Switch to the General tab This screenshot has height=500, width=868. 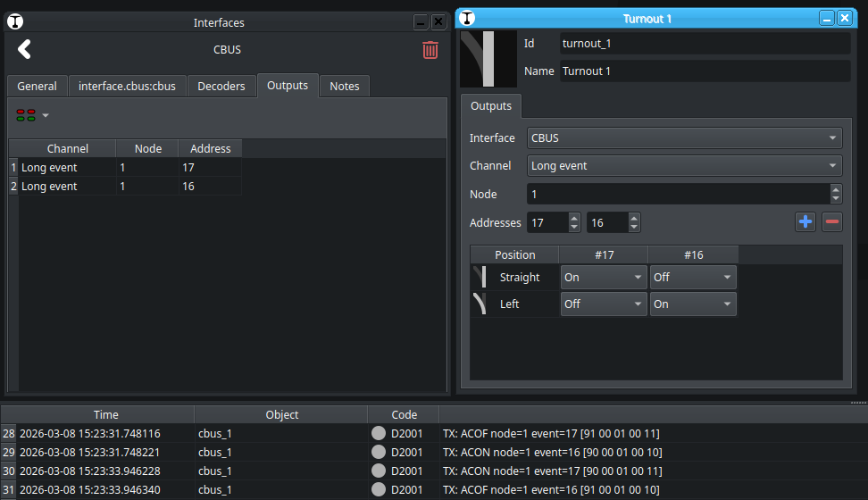pos(38,87)
